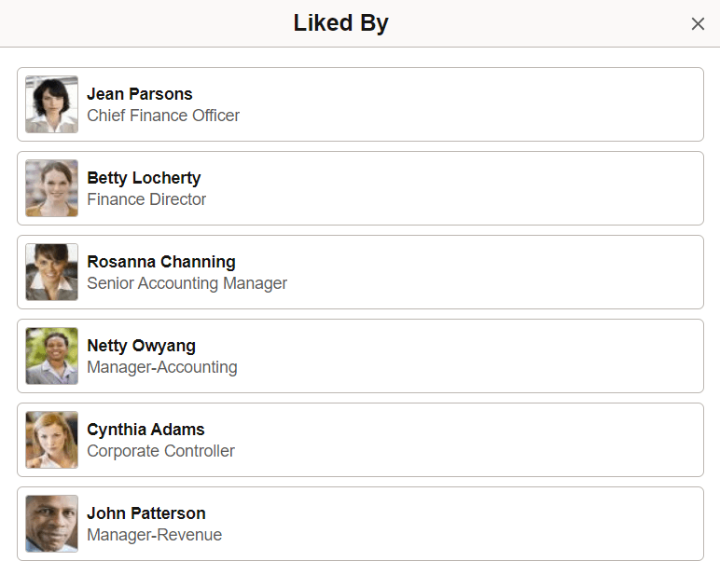
Task: Click the Liked By dialog heading
Action: click(341, 23)
